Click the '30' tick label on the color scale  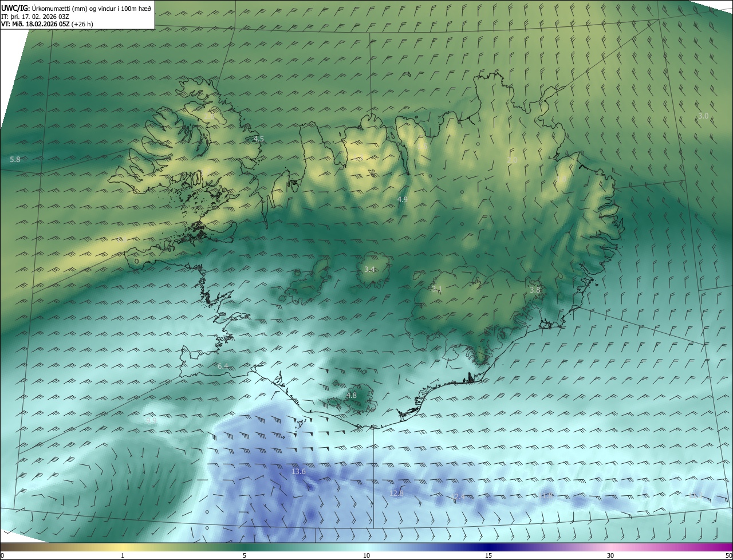[x=610, y=555]
